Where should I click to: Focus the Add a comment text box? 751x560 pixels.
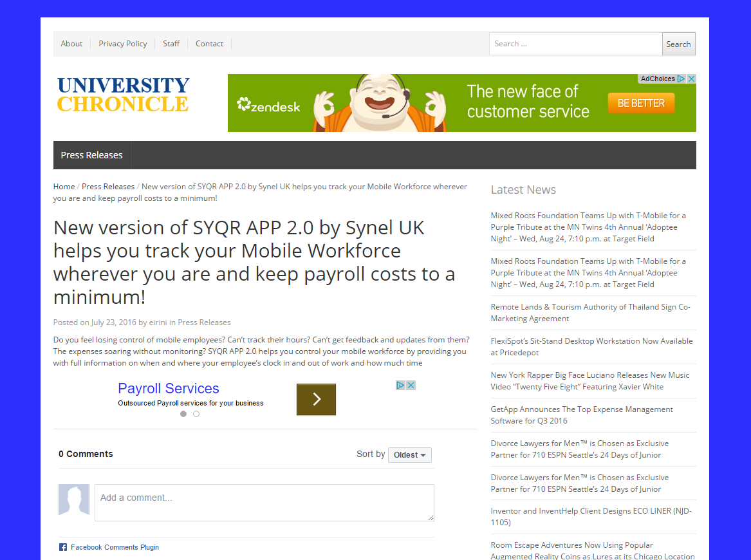point(264,502)
